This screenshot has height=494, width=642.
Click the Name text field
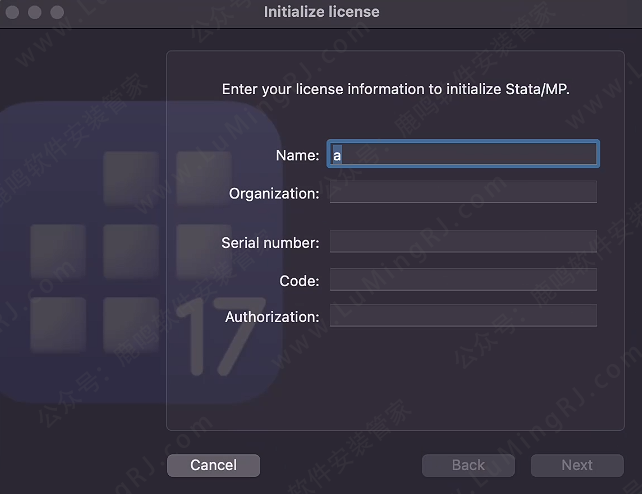463,154
